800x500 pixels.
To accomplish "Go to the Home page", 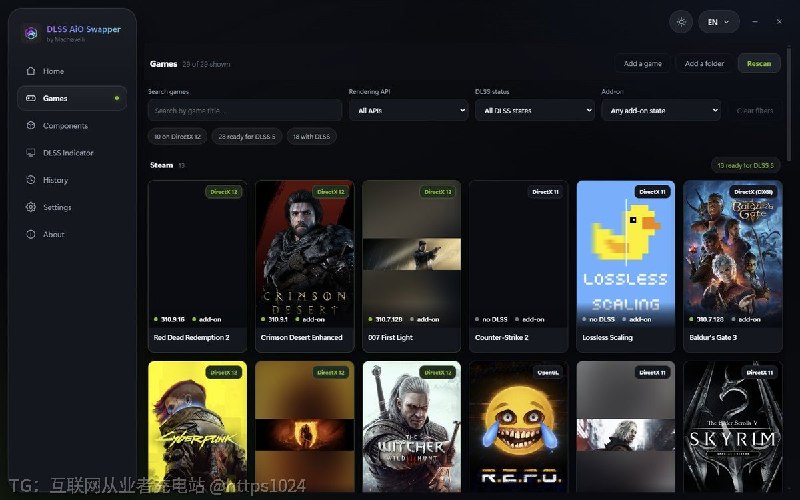I will click(72, 71).
